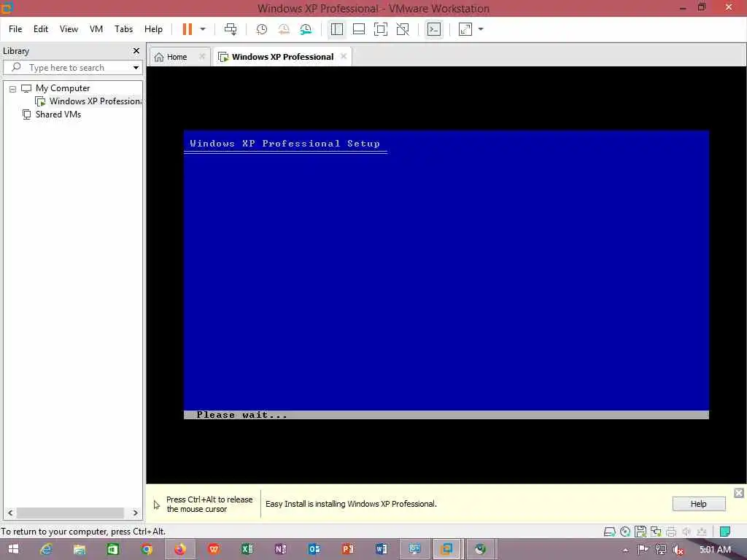Click inside the Windows XP Setup screen

point(446,275)
